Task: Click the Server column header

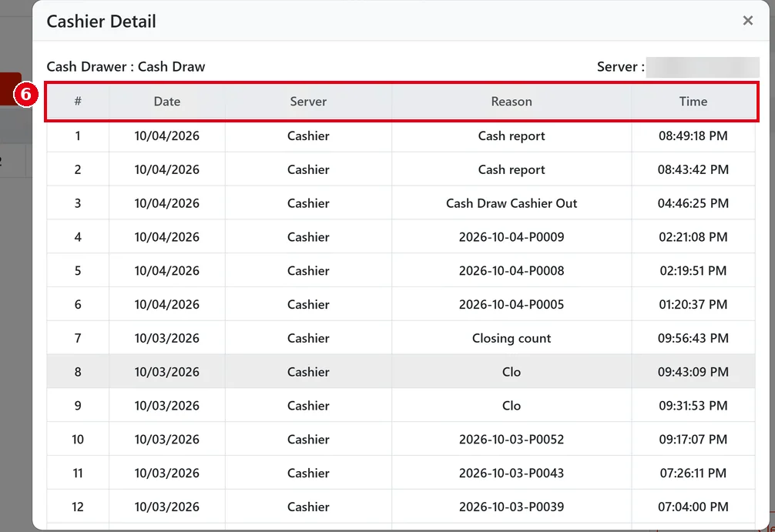Action: click(308, 102)
